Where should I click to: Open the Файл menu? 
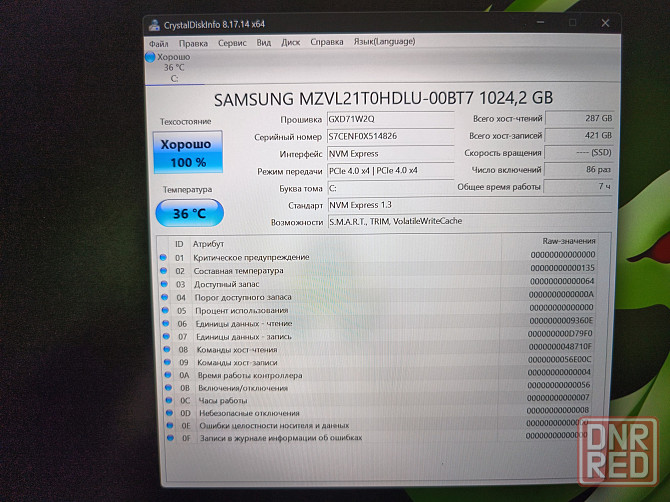coord(158,43)
